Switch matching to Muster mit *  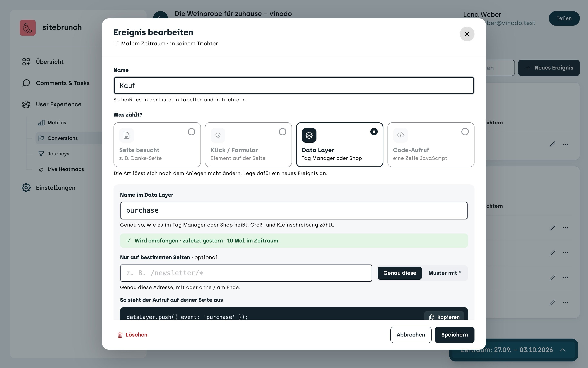tap(444, 273)
